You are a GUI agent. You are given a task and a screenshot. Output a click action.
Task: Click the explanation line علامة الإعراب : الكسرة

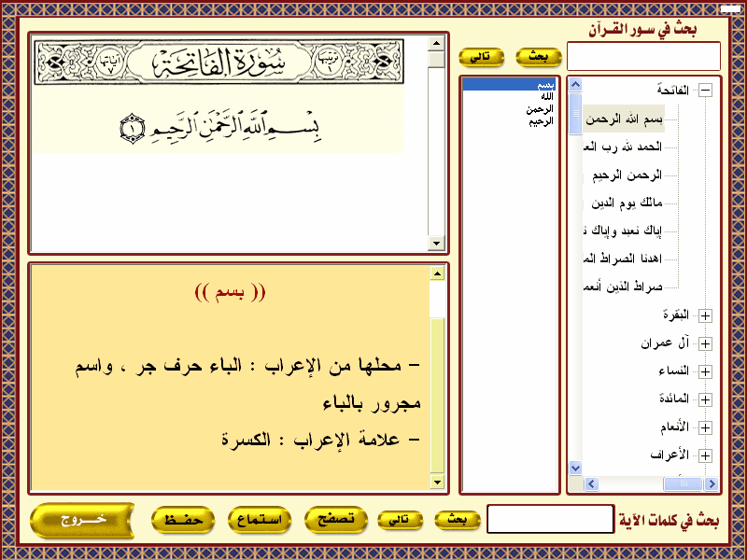tap(320, 440)
